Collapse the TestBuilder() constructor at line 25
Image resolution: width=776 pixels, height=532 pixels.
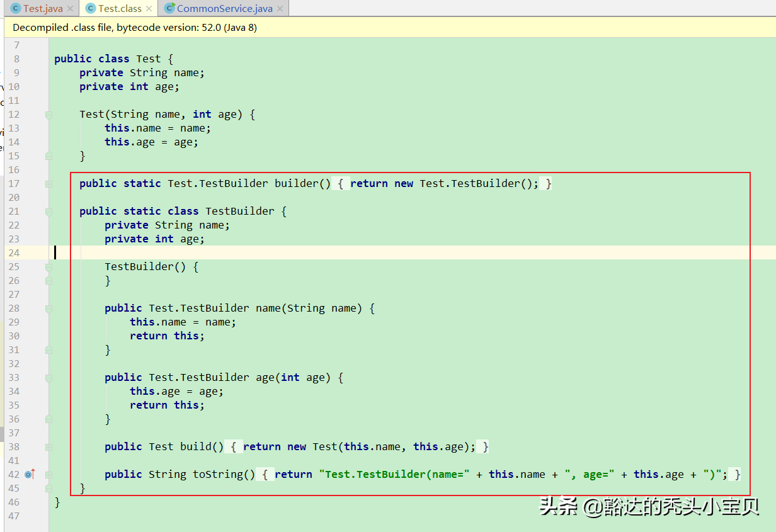coord(48,267)
